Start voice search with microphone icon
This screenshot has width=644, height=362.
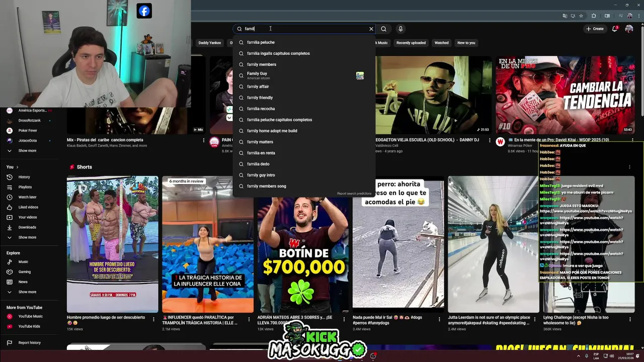coord(400,29)
